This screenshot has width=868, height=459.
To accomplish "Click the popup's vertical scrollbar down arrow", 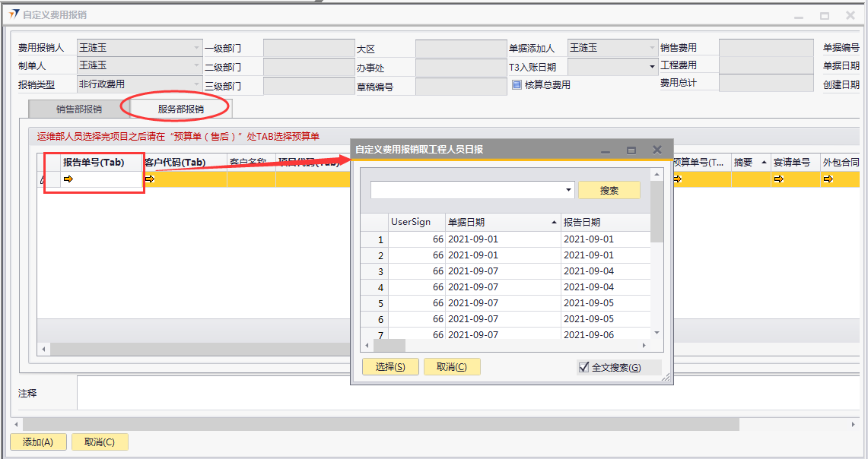I will (x=657, y=333).
